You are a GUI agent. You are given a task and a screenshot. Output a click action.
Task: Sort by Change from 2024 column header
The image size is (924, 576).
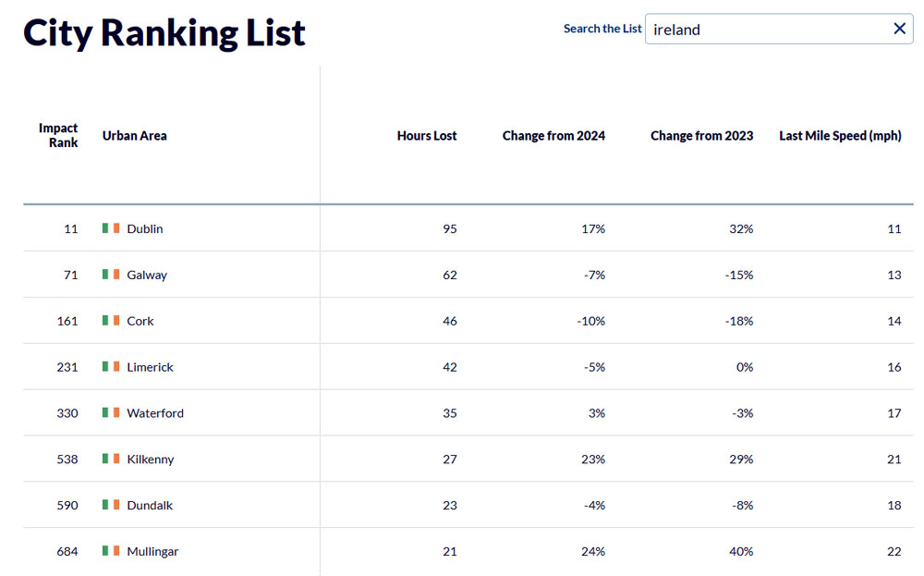coord(553,136)
